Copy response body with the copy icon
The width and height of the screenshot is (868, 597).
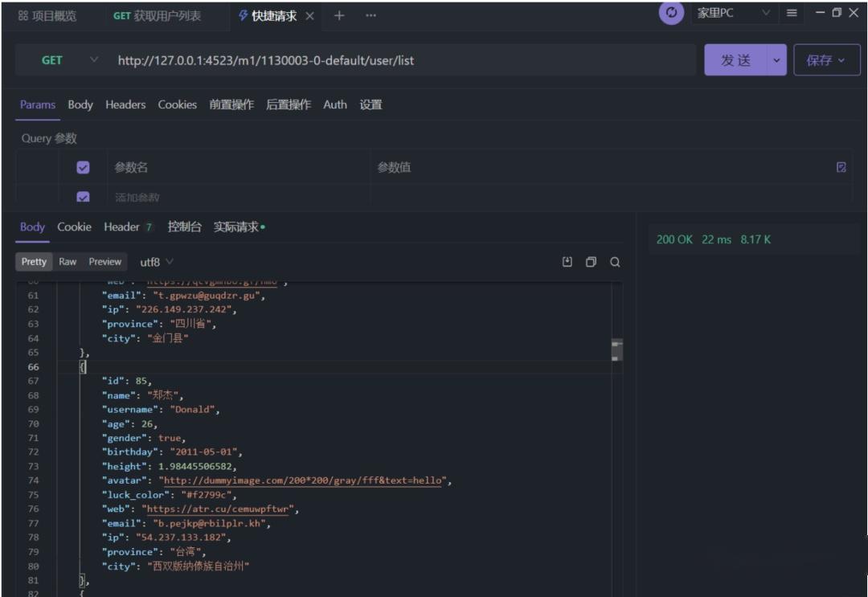591,262
